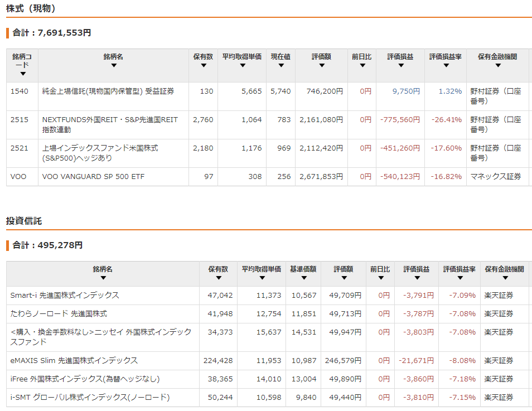The image size is (532, 411).
Task: Click fund loss rate -8.08%
Action: [462, 360]
